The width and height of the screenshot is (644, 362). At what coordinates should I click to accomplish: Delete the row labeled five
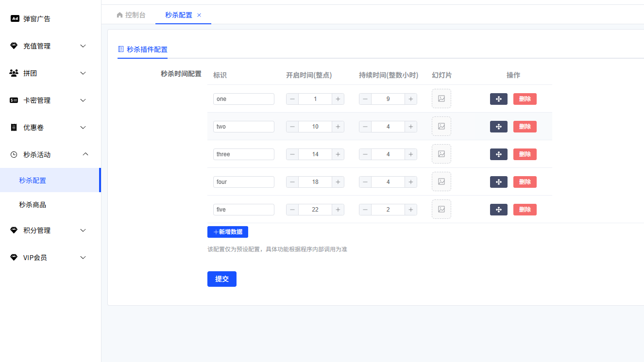(525, 209)
